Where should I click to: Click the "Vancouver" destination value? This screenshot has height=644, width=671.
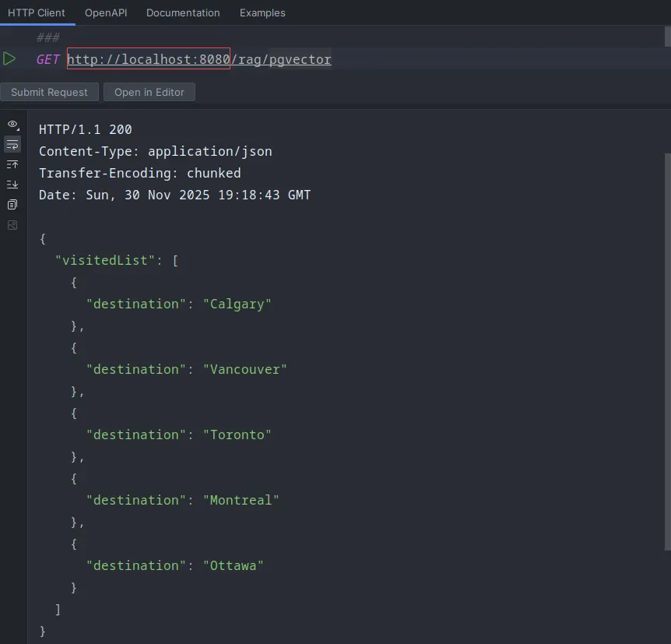tap(245, 369)
